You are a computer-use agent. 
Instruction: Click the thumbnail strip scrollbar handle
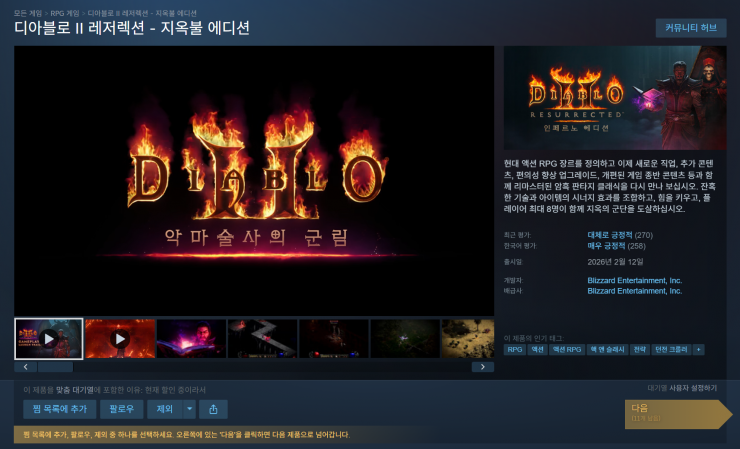55,367
